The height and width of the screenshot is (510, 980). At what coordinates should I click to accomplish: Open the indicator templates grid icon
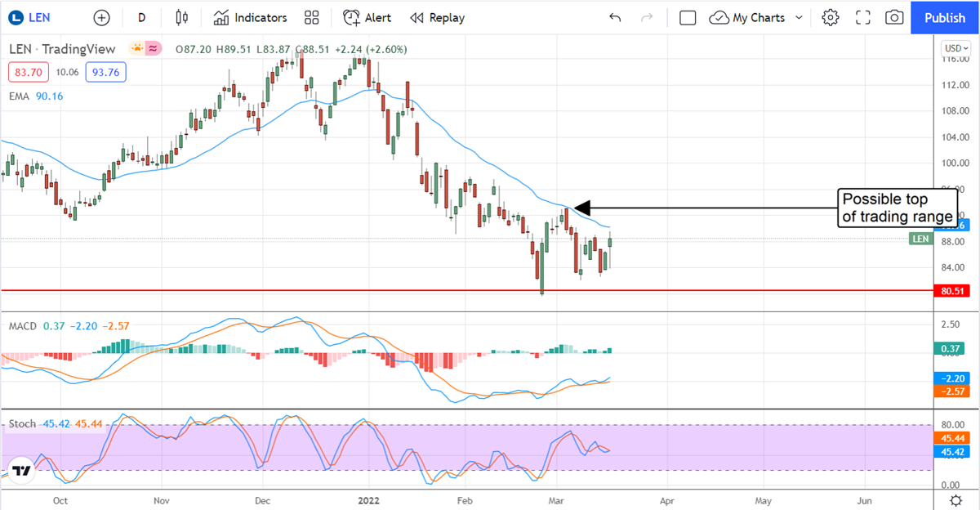click(311, 17)
